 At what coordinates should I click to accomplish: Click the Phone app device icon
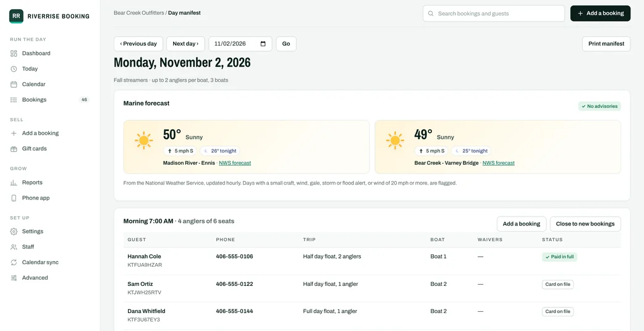pyautogui.click(x=14, y=198)
